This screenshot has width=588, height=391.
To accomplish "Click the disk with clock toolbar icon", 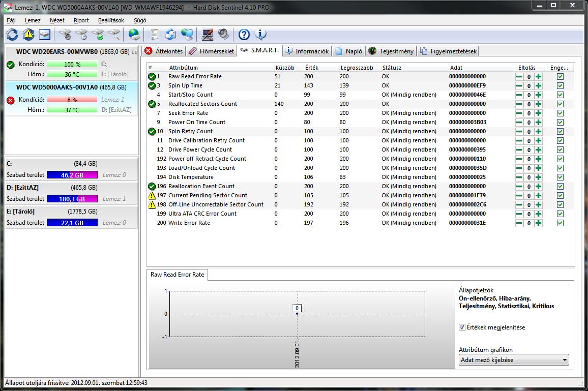I will pos(81,35).
